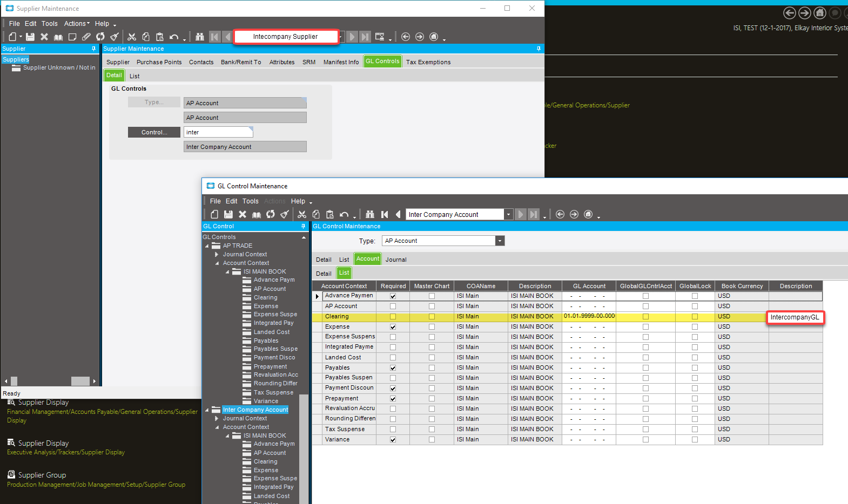Expand Journal Context under Inter Company Account

(217, 418)
